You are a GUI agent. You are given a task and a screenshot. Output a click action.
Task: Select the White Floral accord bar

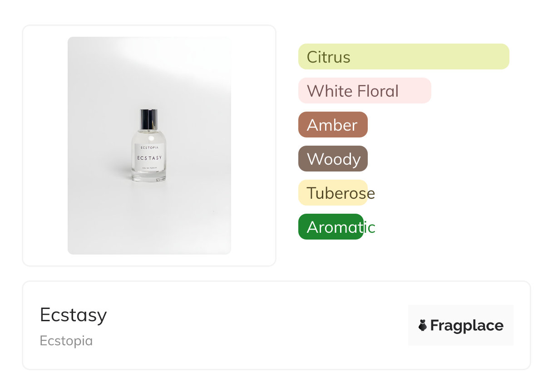364,91
